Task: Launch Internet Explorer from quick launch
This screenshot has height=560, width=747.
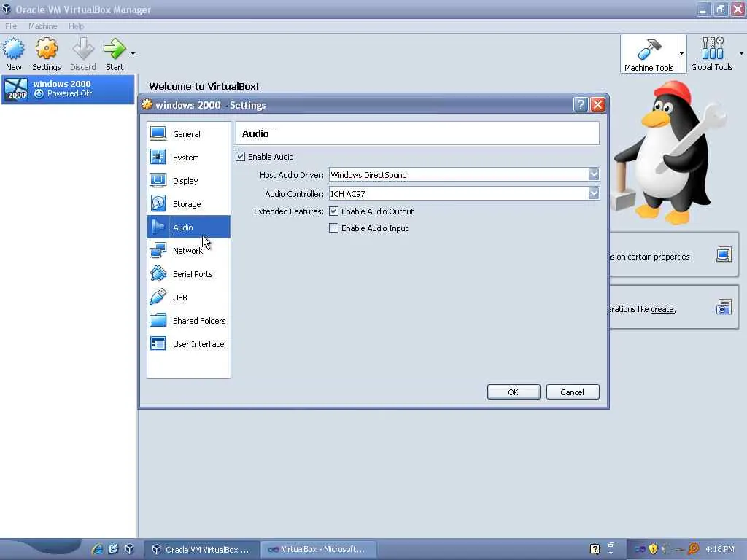Action: 97,549
